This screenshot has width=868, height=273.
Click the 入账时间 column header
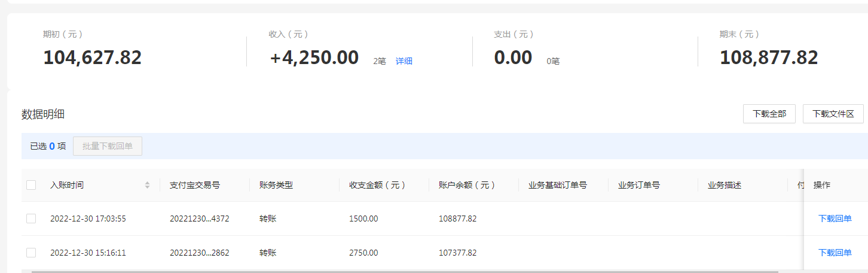pyautogui.click(x=67, y=185)
